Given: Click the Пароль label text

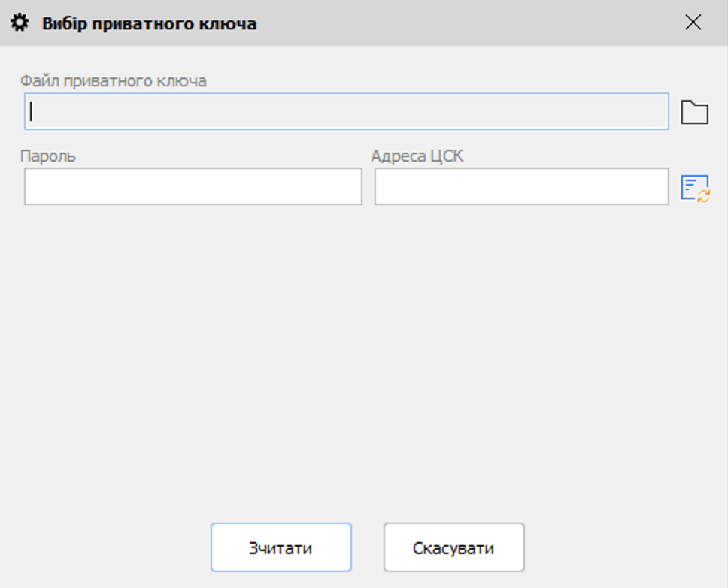Looking at the screenshot, I should point(48,156).
